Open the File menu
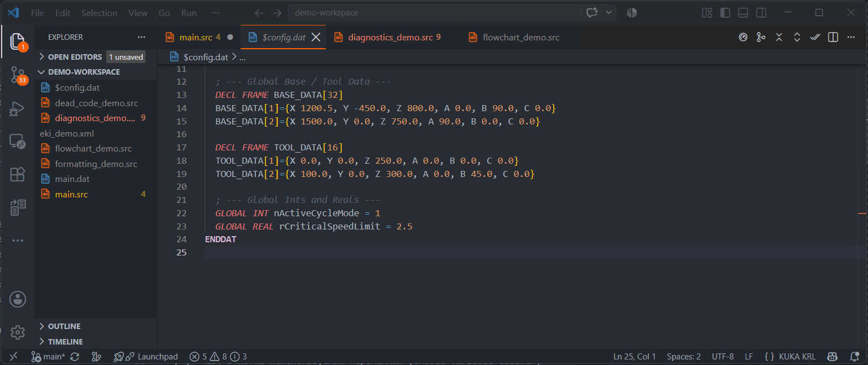The image size is (868, 365). pyautogui.click(x=38, y=13)
